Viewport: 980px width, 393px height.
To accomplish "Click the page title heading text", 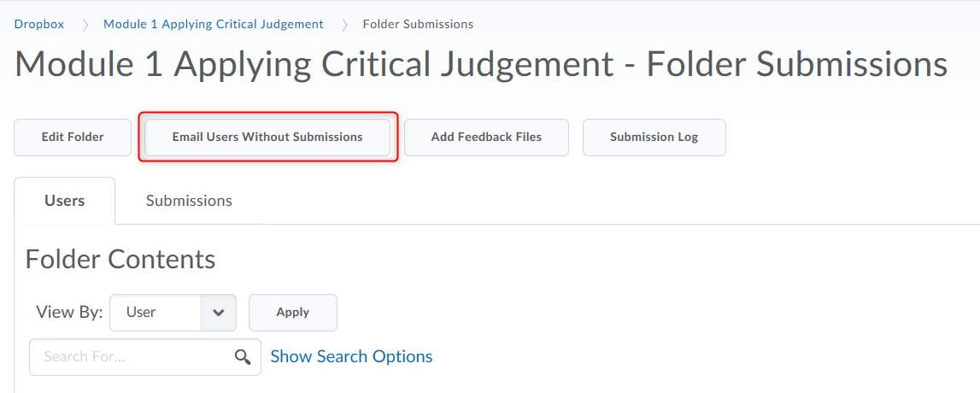I will click(481, 65).
